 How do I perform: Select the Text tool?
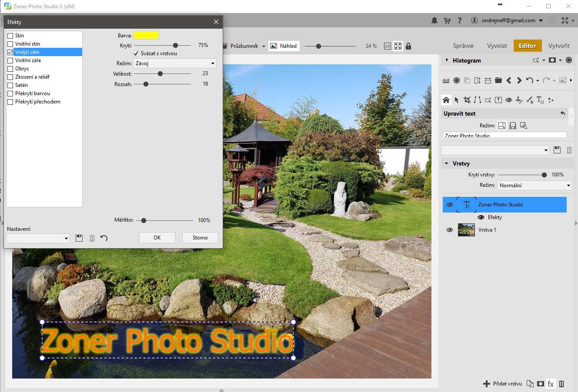(x=540, y=100)
